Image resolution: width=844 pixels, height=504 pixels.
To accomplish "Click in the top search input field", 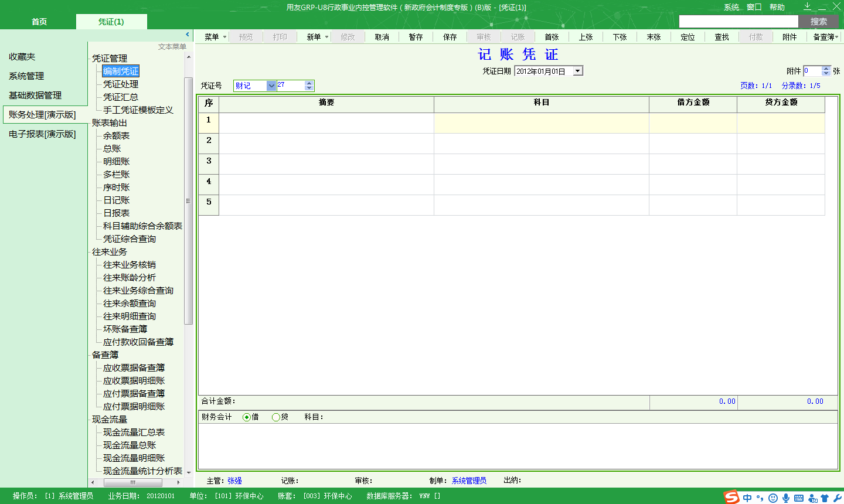I will pos(738,22).
